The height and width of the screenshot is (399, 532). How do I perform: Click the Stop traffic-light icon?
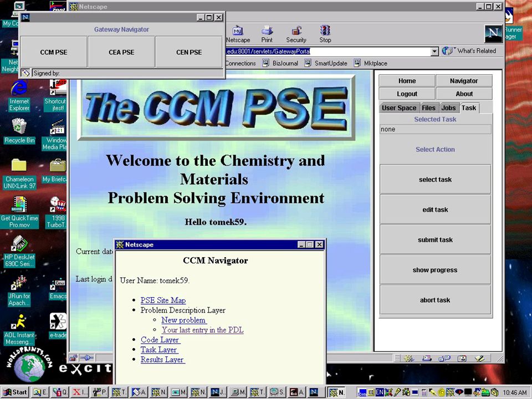tap(325, 30)
